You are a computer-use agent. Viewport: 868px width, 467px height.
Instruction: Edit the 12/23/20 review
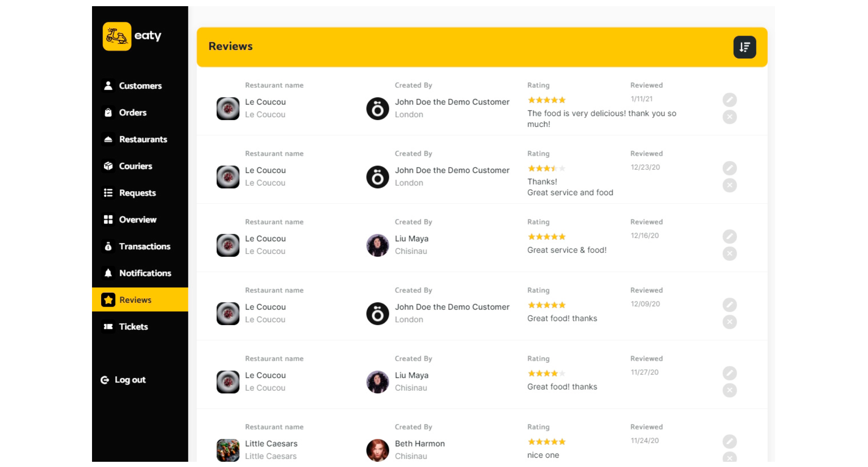pyautogui.click(x=729, y=168)
